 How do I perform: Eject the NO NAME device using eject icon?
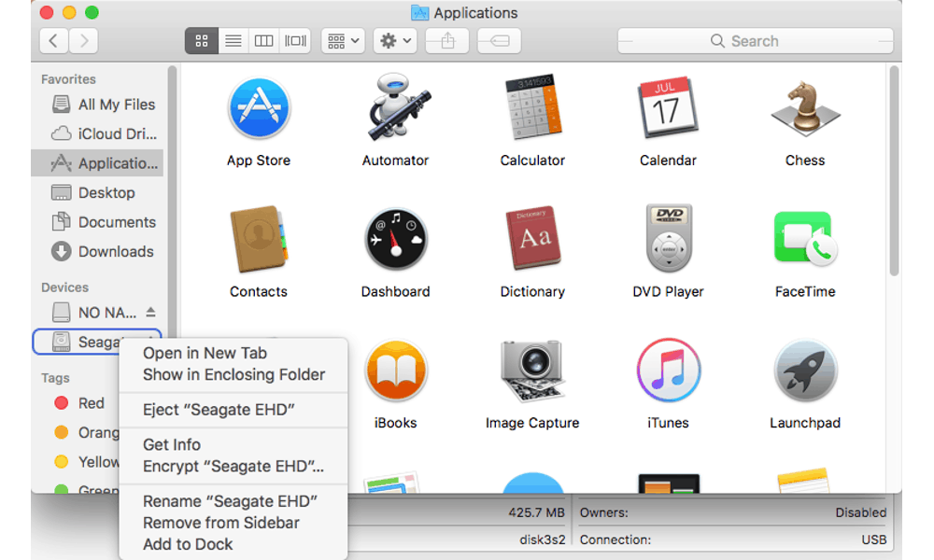click(150, 312)
